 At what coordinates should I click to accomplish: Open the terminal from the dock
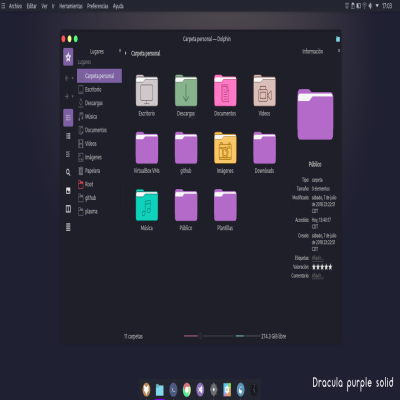pyautogui.click(x=173, y=389)
